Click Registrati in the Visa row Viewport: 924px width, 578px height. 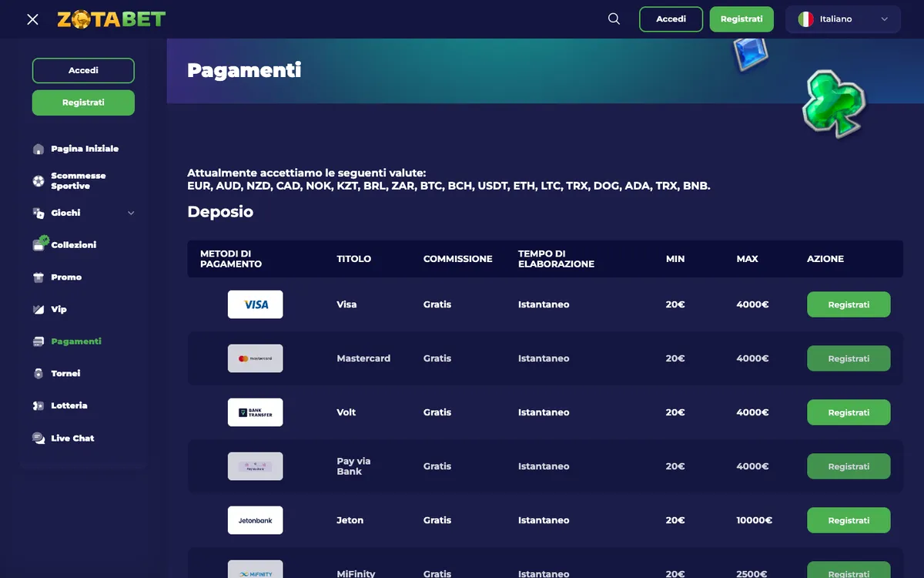(849, 304)
